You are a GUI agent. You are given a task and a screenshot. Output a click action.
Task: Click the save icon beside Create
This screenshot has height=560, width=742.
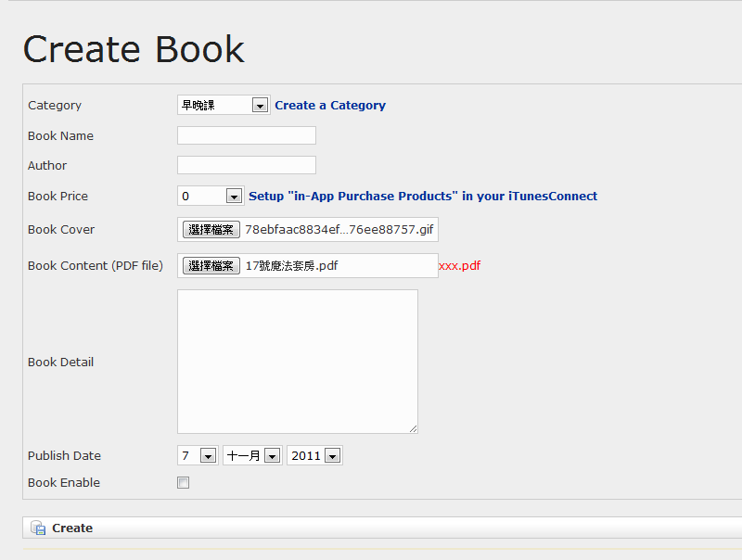(x=38, y=528)
